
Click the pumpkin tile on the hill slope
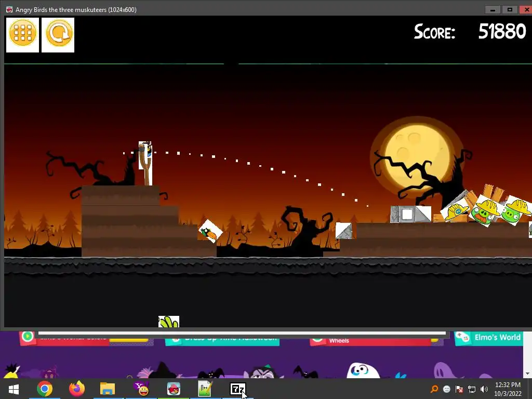(210, 231)
